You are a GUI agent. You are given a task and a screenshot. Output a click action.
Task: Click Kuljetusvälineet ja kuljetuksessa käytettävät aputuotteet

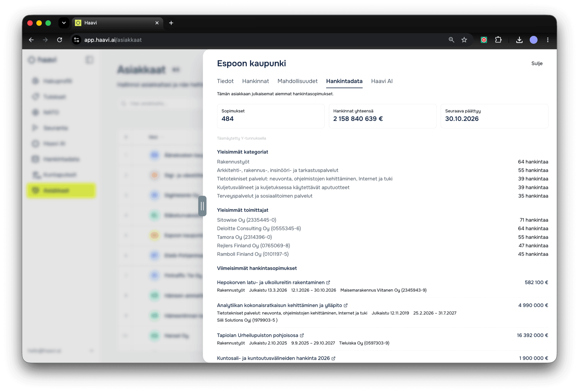283,187
